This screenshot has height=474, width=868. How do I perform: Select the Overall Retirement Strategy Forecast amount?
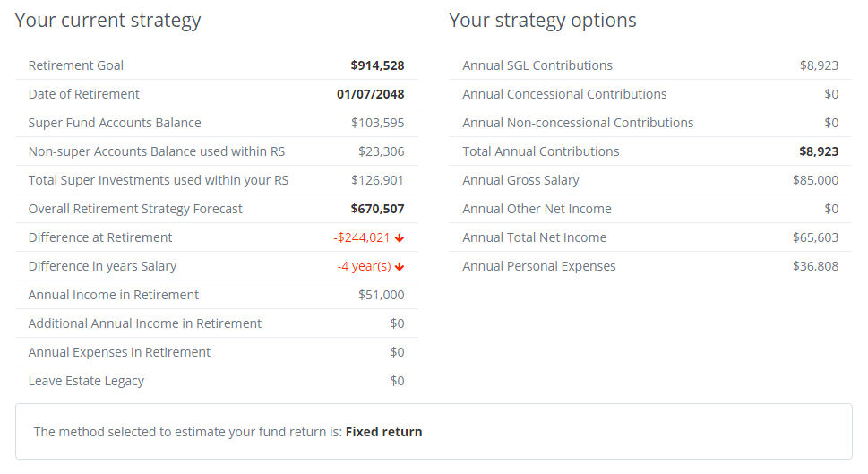tap(377, 209)
